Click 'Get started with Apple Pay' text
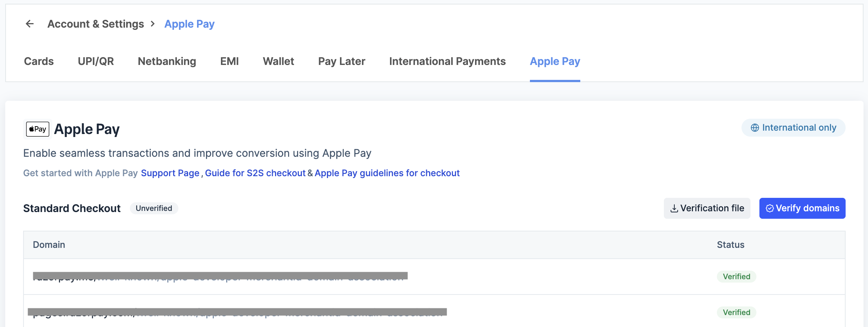The height and width of the screenshot is (327, 868). (80, 173)
